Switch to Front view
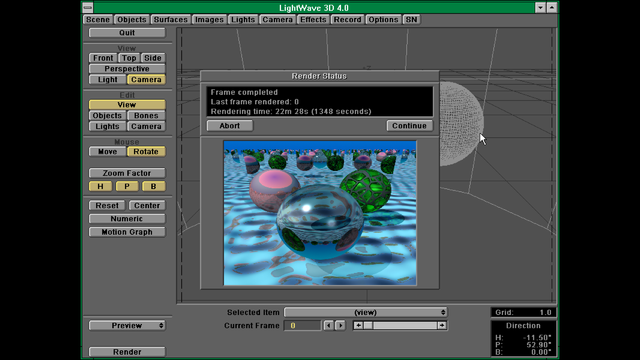 point(103,58)
